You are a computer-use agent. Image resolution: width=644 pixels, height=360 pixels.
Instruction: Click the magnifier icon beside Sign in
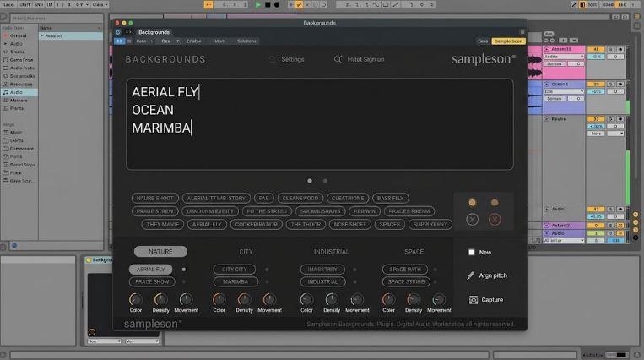tap(338, 59)
